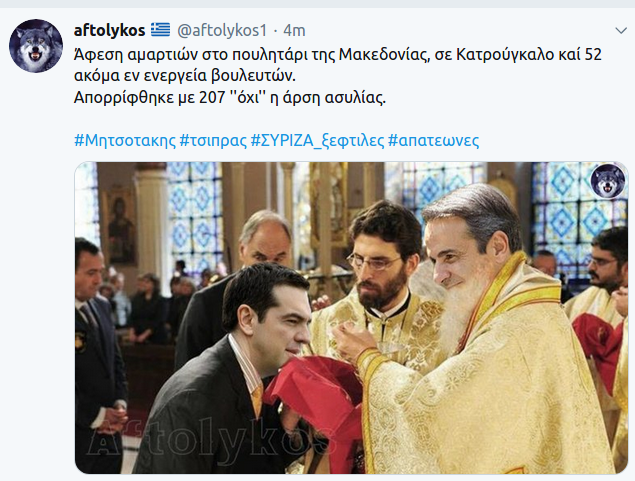Open the aftolykos wolf profile avatar
The height and width of the screenshot is (481, 635).
point(36,46)
